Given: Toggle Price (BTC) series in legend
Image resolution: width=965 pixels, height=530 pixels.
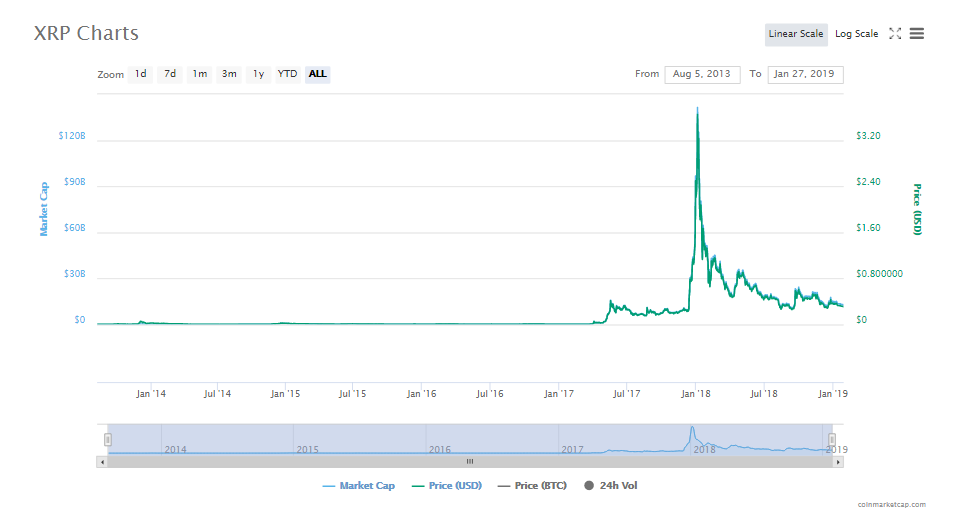Looking at the screenshot, I should pyautogui.click(x=532, y=486).
